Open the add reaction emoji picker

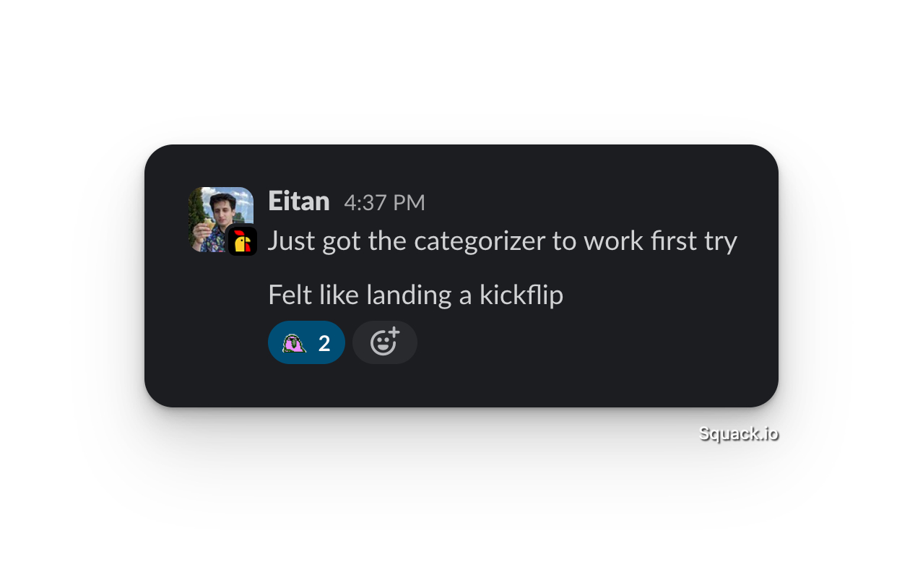[x=385, y=342]
